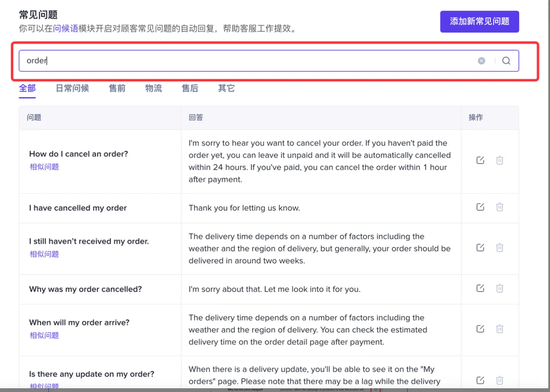The height and width of the screenshot is (392, 550).
Task: Click the magnifier search icon
Action: (x=506, y=61)
